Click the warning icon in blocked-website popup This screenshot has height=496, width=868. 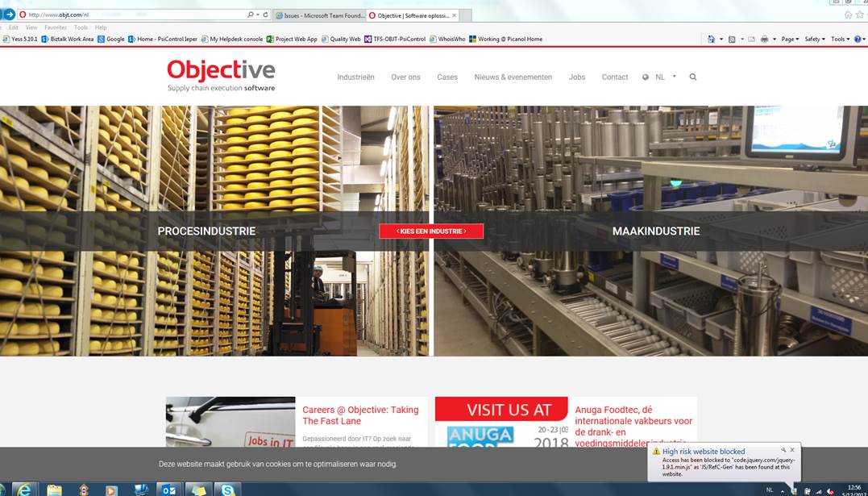pos(657,452)
